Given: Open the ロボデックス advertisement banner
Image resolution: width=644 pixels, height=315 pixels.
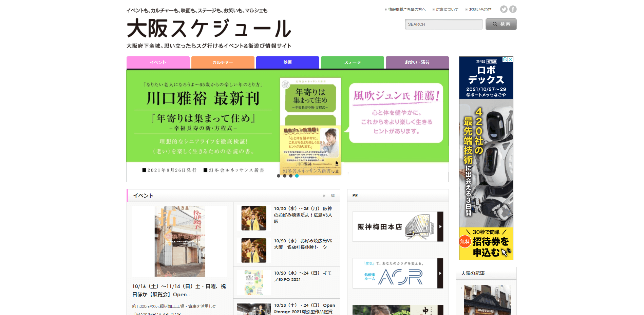Looking at the screenshot, I should [486, 158].
